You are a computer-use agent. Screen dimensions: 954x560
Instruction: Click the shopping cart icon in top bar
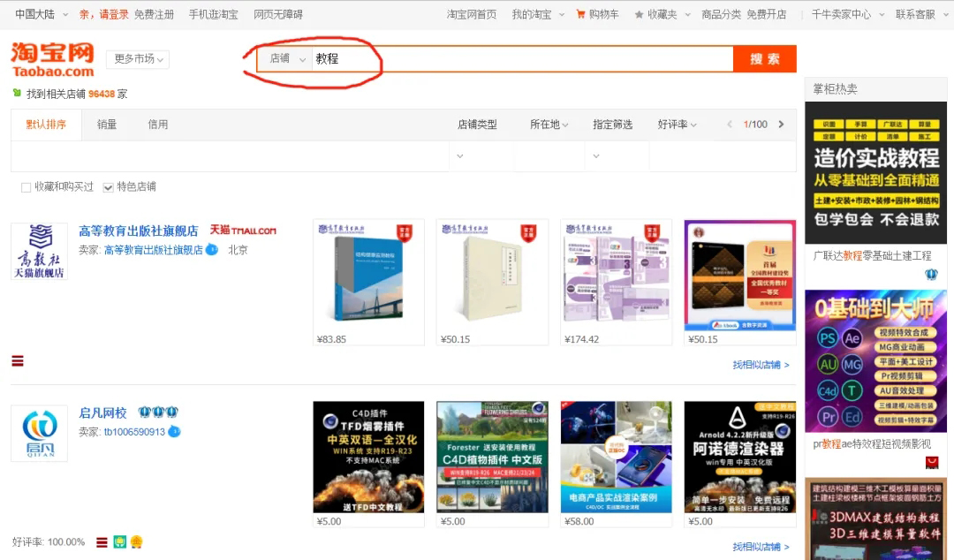[x=580, y=14]
